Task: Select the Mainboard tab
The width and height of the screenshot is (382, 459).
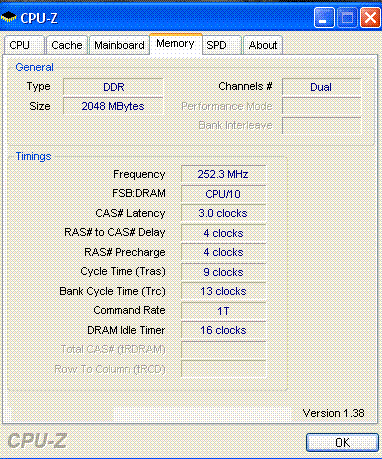Action: [x=119, y=45]
